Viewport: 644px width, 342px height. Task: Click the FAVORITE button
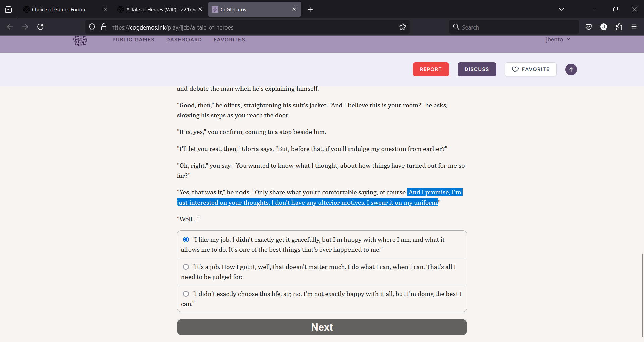point(530,69)
